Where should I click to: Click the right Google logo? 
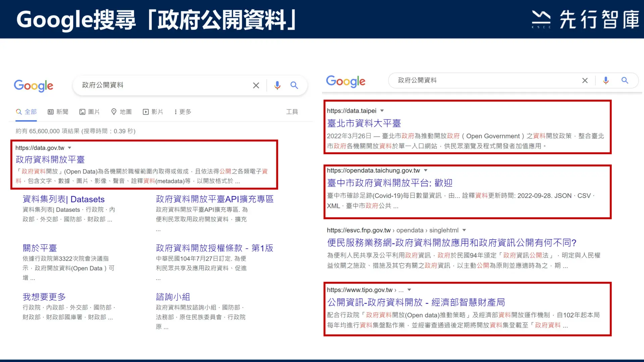point(345,81)
